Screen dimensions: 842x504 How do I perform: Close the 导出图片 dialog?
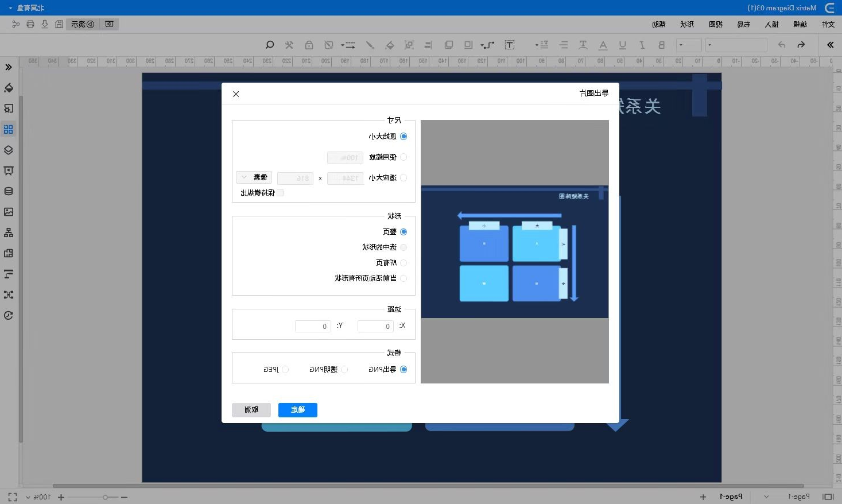click(236, 94)
